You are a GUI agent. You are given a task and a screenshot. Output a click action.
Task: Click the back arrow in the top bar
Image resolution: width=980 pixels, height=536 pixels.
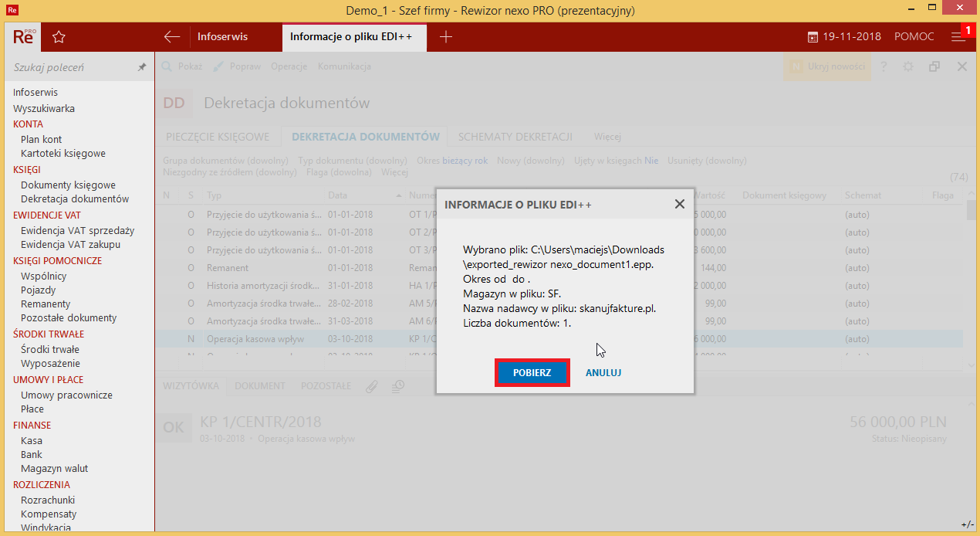[171, 36]
